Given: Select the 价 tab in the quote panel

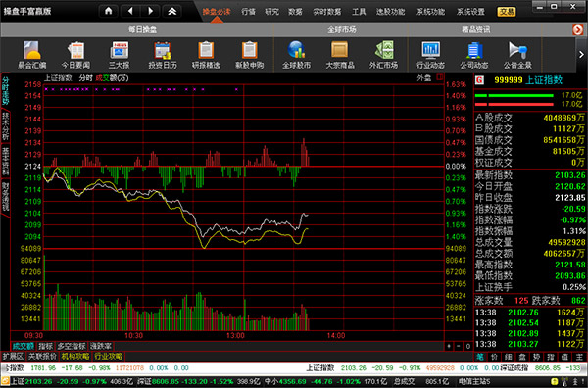Looking at the screenshot, I should (494, 357).
